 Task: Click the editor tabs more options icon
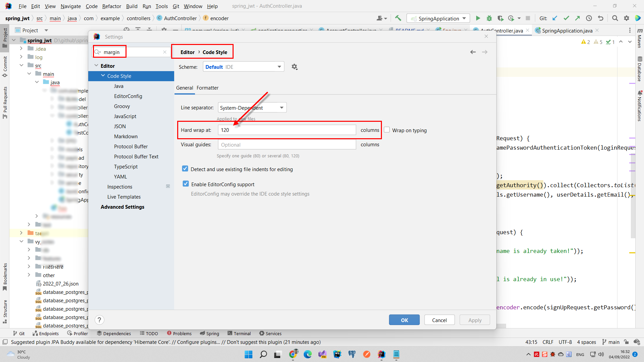[x=630, y=31]
